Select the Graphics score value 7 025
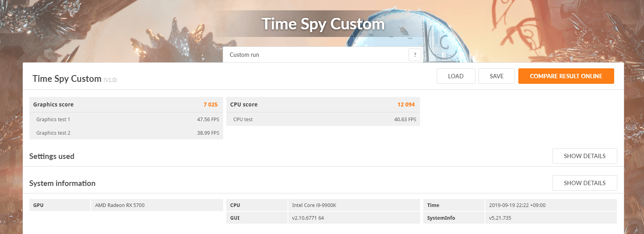Screen dimensions: 644x234 (210, 104)
